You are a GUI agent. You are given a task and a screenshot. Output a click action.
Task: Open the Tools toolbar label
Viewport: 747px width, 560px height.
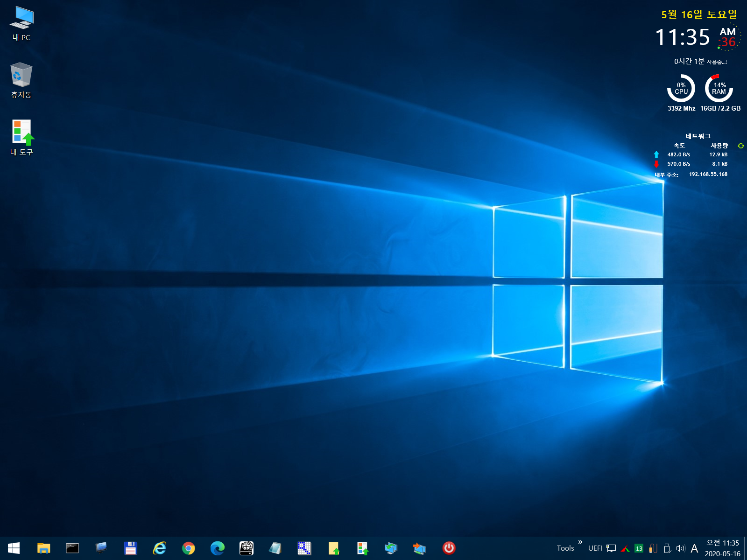tap(565, 548)
